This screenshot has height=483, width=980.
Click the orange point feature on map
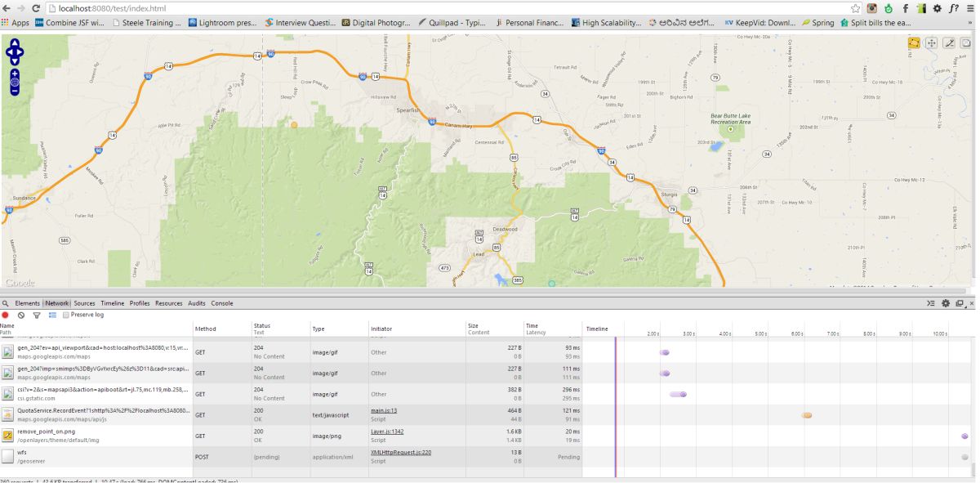[x=294, y=124]
